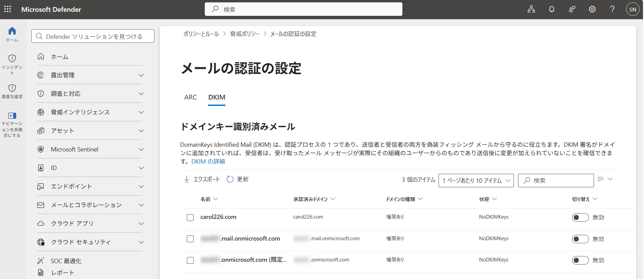This screenshot has height=279, width=644.
Task: Enable DKIM toggle for default .onmicrosoft.com
Action: [x=580, y=260]
